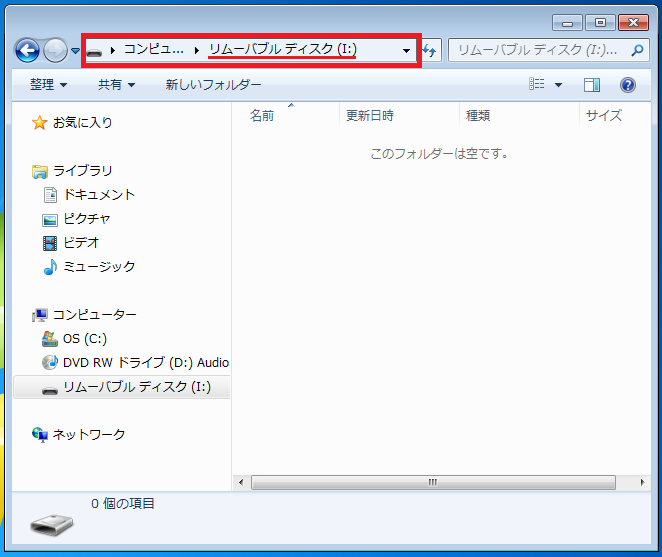Open the ドキュメント library
662x557 pixels.
(x=99, y=195)
